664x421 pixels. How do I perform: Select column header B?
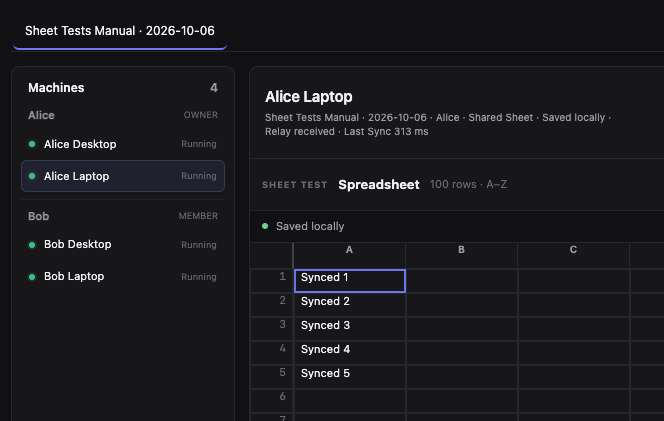coord(462,255)
